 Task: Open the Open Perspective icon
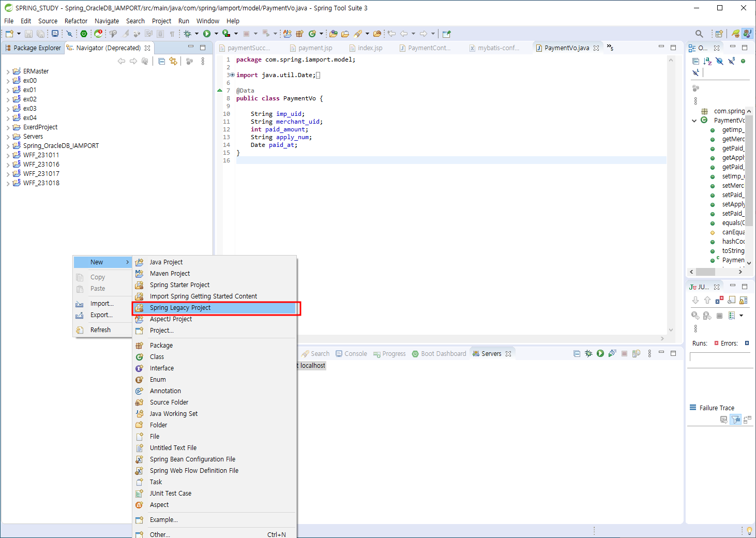[719, 34]
